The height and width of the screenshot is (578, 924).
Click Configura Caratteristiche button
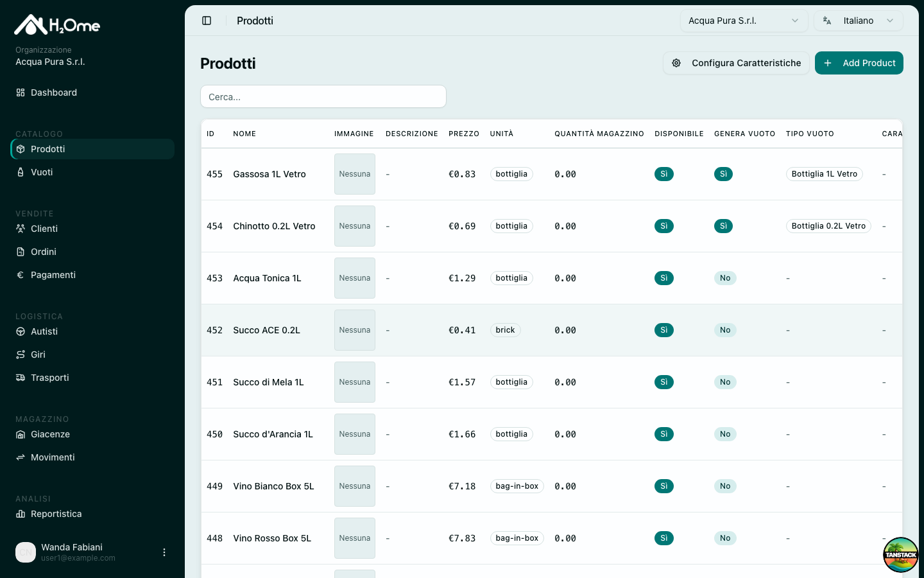pyautogui.click(x=736, y=63)
